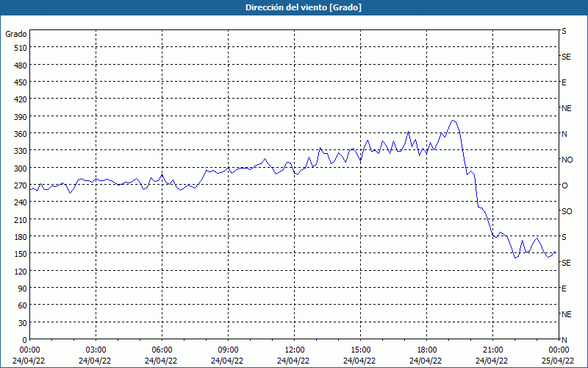
Task: Pick the 180 degree axis label
Action: tap(21, 237)
